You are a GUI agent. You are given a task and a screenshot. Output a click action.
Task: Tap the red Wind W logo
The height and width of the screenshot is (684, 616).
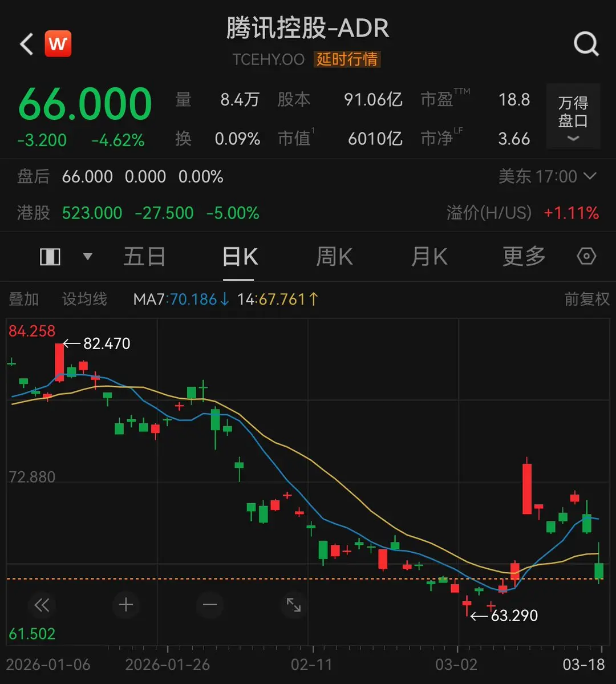pyautogui.click(x=58, y=43)
